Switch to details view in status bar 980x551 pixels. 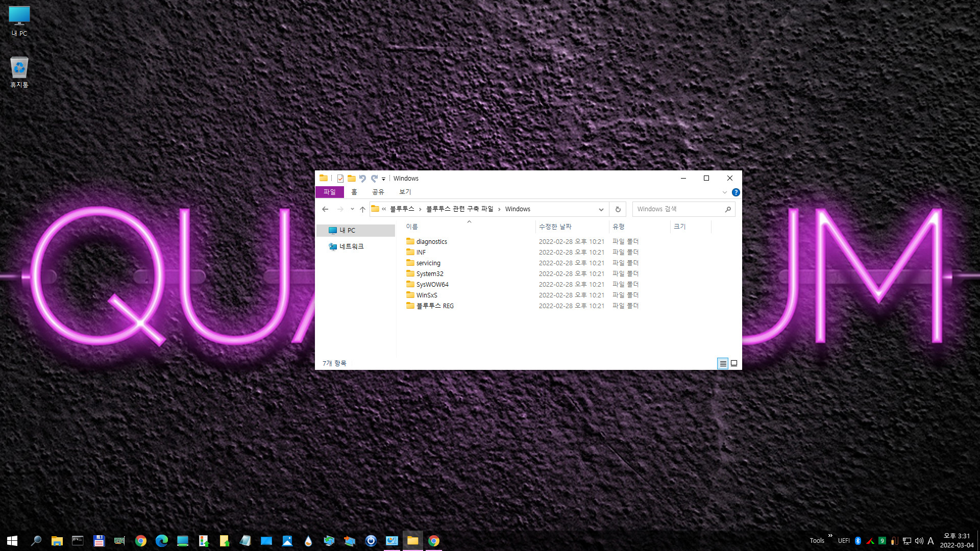[x=723, y=363]
